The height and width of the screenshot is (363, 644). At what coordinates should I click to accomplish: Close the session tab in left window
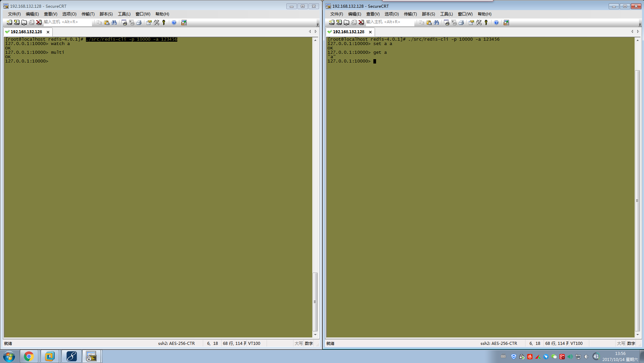(48, 32)
